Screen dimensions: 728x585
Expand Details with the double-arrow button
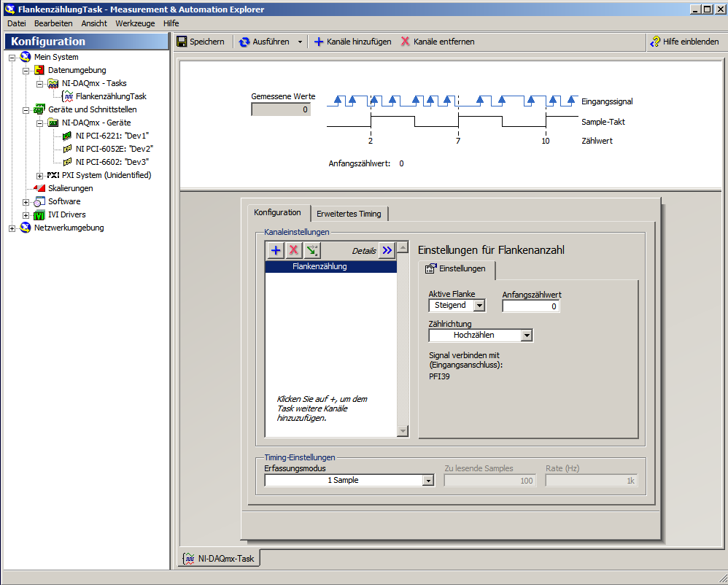click(387, 251)
